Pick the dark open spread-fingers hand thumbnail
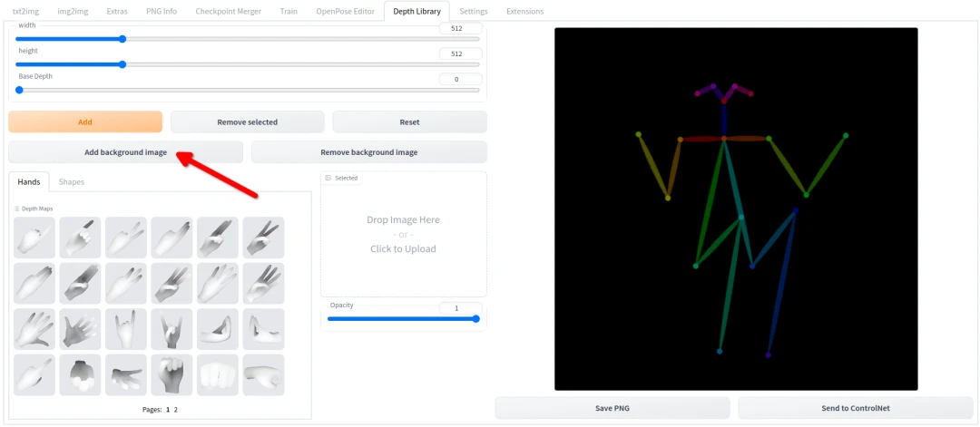980x427 pixels. (x=81, y=328)
